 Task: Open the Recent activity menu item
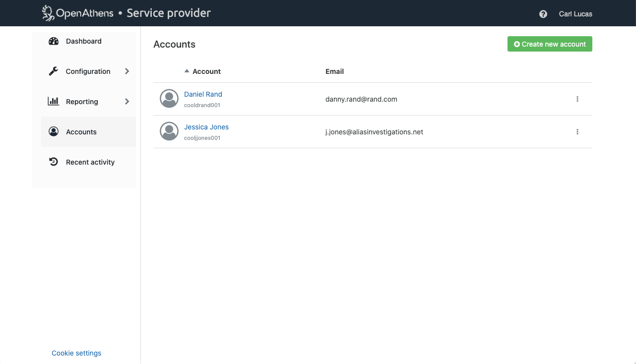click(x=90, y=162)
